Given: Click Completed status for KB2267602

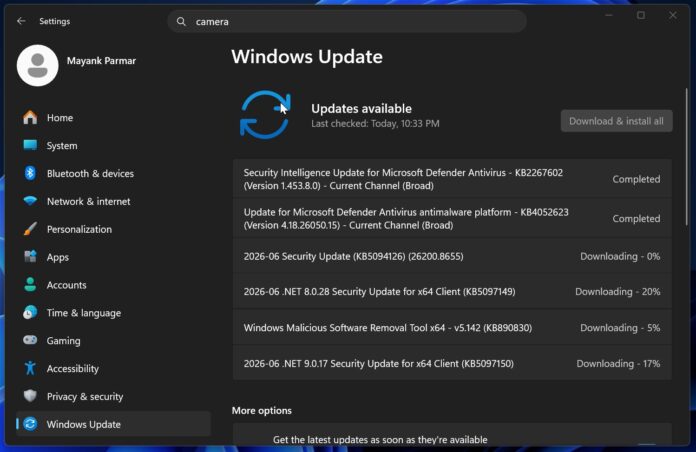Looking at the screenshot, I should coord(637,179).
